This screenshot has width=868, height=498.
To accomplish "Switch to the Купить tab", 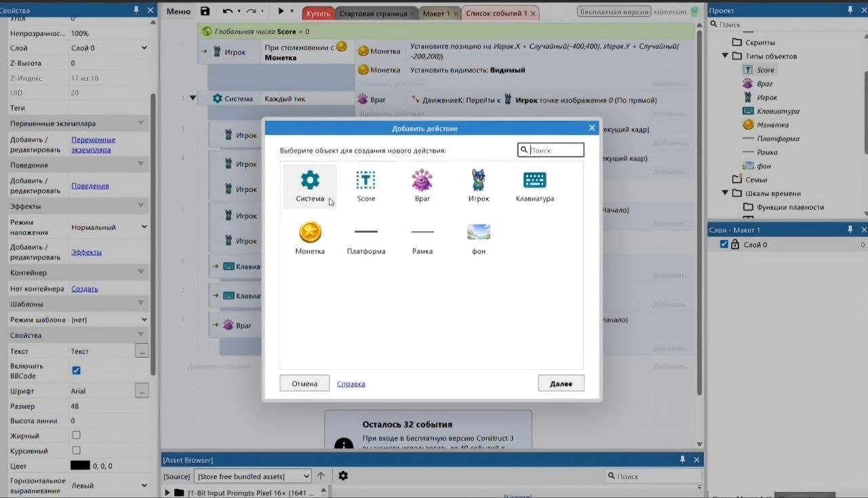I will 318,13.
